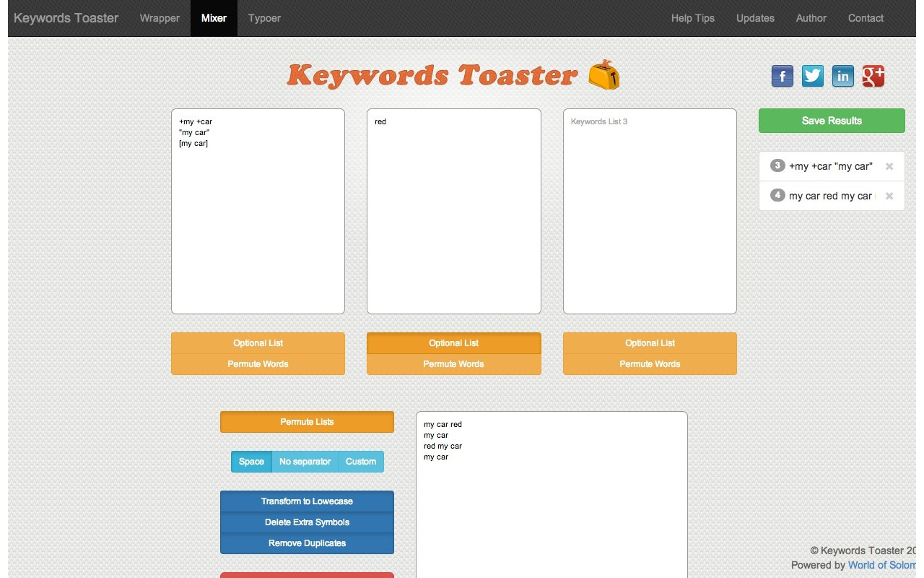Click the Twitter share icon
Viewport: 924px width, 578px height.
pos(812,76)
